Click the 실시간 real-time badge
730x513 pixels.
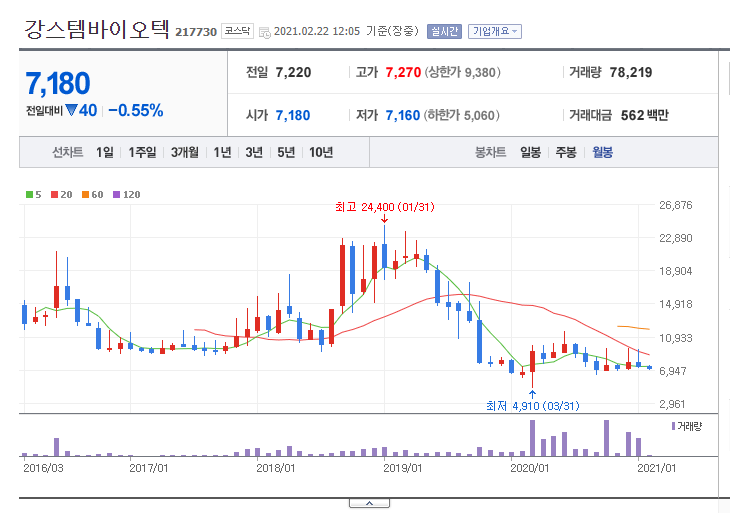coord(444,31)
